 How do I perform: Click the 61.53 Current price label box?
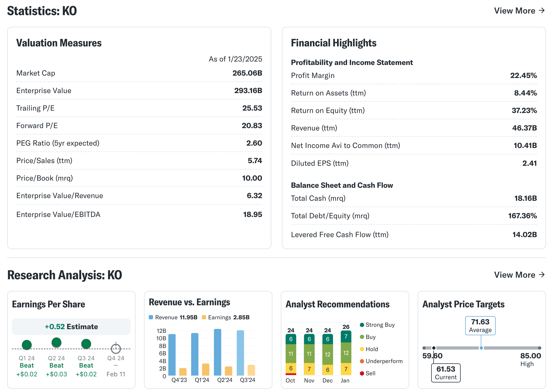(446, 373)
